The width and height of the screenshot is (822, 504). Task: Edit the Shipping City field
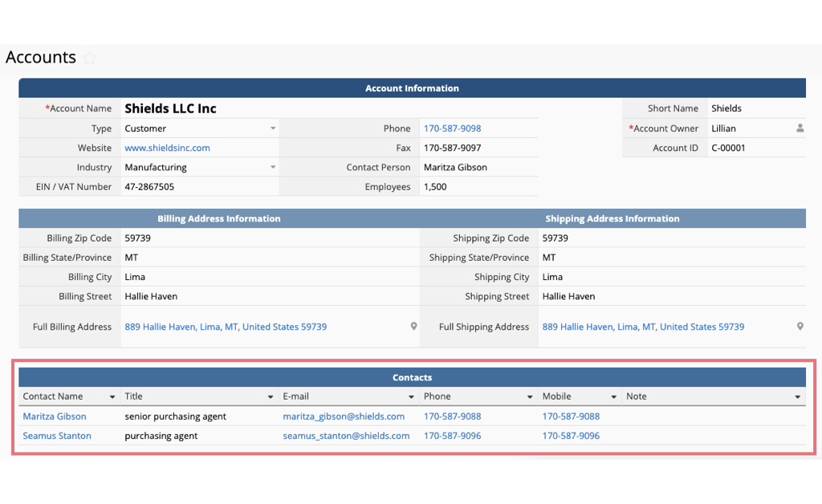(x=672, y=277)
